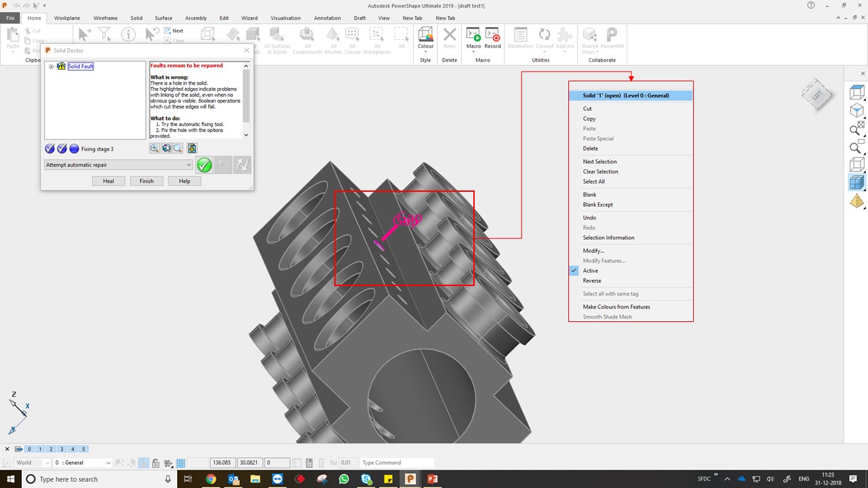
Task: Click the ISO view cube icon
Action: [857, 111]
